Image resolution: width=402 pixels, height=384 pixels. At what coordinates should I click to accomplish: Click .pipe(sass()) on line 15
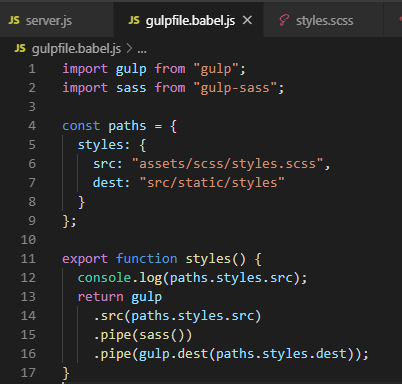coord(143,335)
